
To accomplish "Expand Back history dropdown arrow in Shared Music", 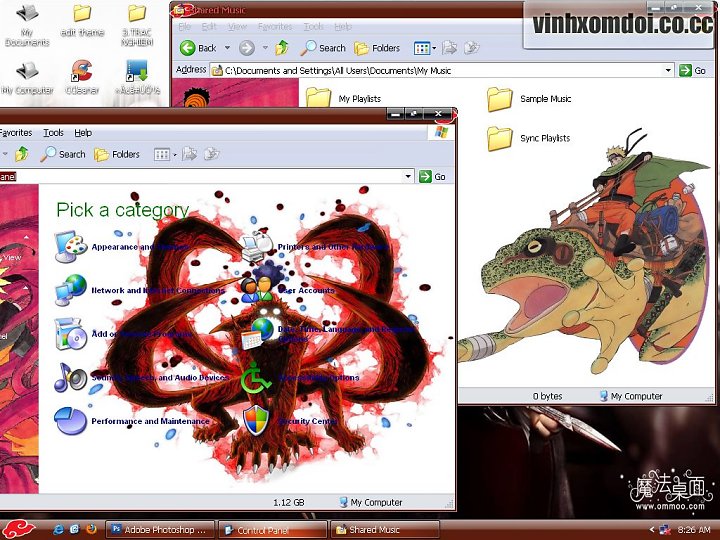I will 227,48.
